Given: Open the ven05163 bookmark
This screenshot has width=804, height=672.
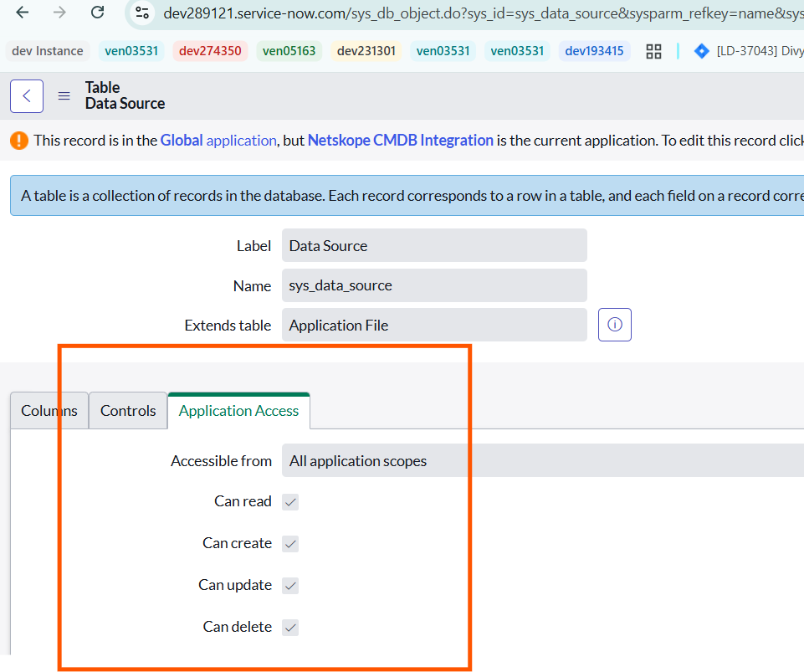Looking at the screenshot, I should tap(289, 51).
